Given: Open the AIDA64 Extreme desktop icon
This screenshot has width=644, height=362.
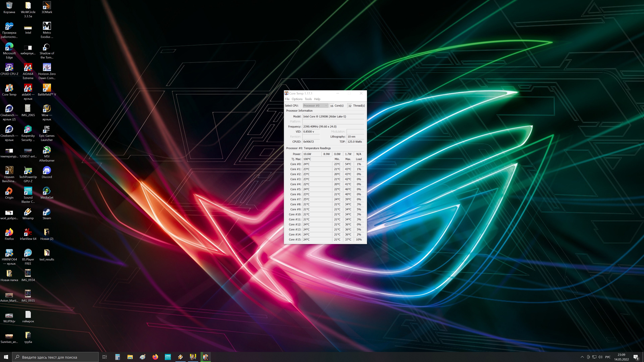Looking at the screenshot, I should click(28, 67).
